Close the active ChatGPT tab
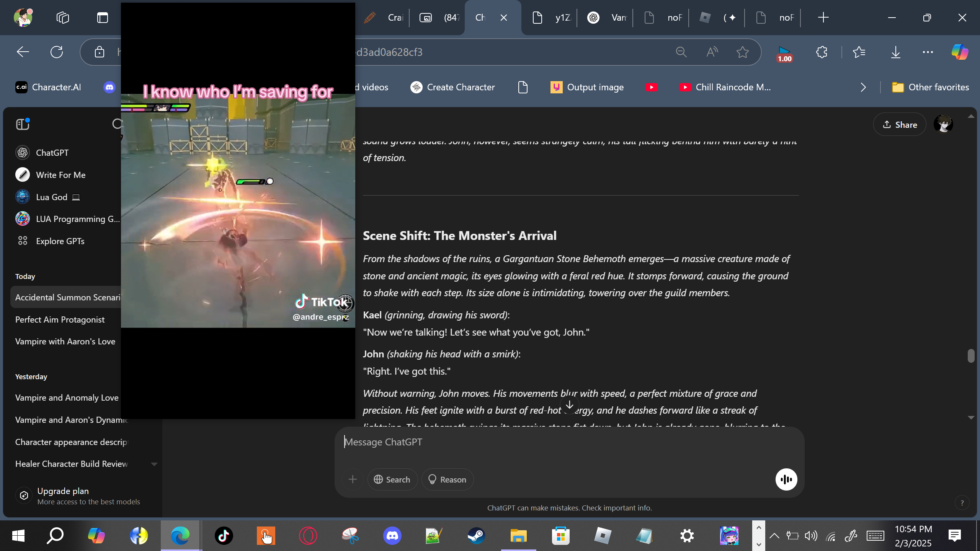980x551 pixels. pyautogui.click(x=504, y=18)
